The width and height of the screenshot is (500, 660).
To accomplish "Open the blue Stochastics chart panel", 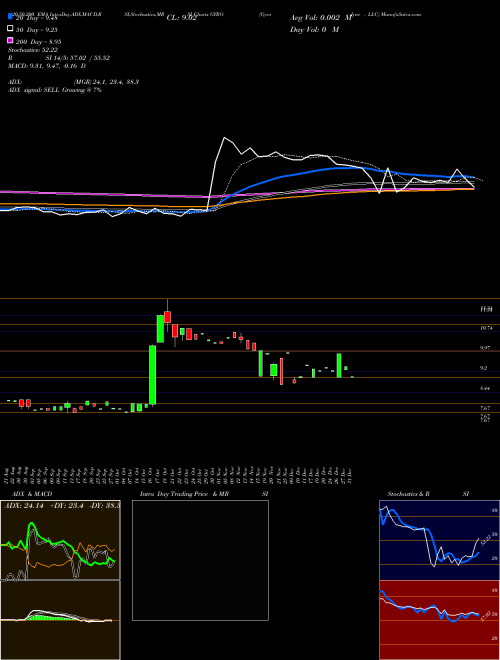I will tap(439, 540).
